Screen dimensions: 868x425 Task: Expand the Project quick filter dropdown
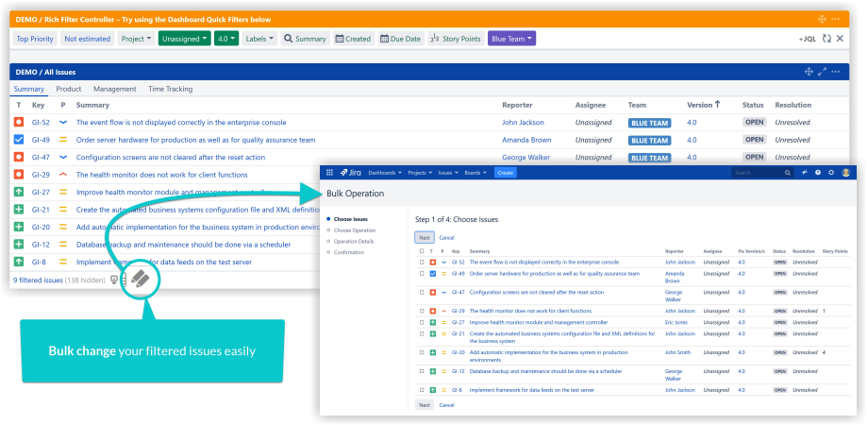[135, 39]
